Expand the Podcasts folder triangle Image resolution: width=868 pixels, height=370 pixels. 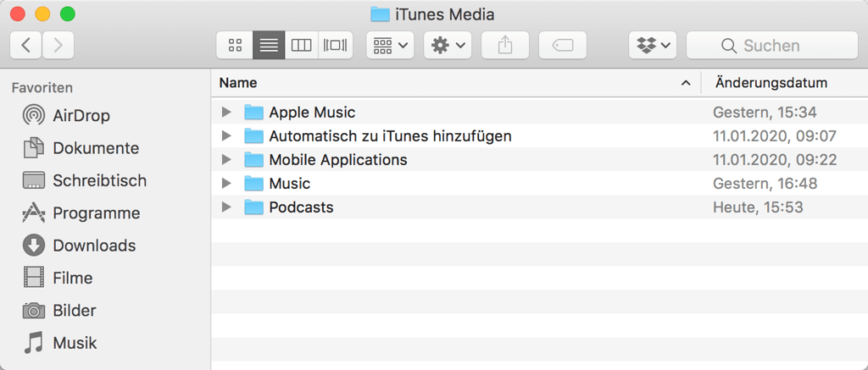225,207
